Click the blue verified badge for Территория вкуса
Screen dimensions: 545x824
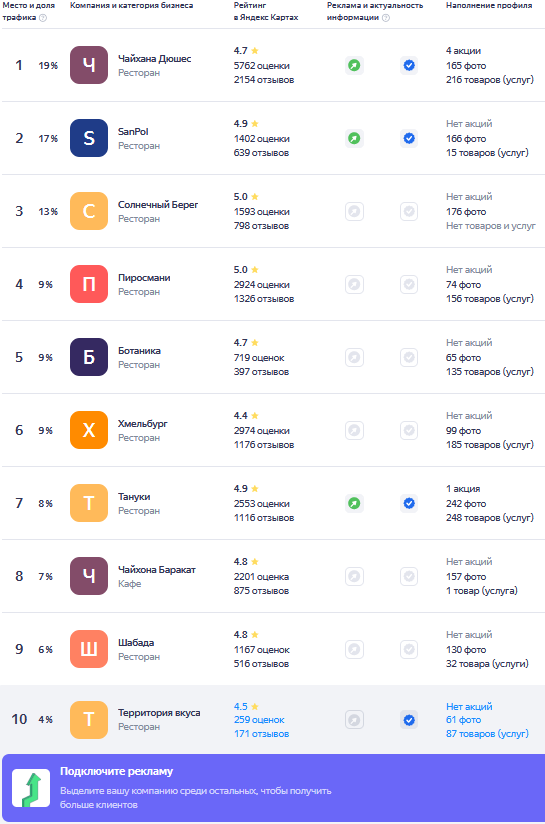[409, 720]
